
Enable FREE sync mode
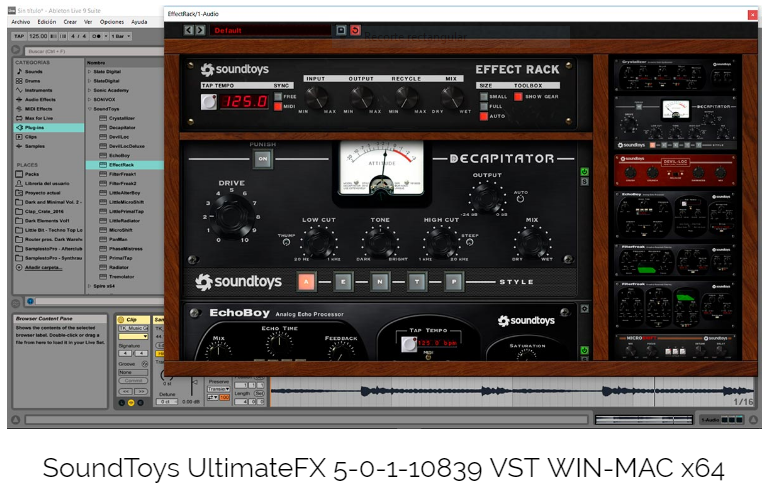pos(278,96)
